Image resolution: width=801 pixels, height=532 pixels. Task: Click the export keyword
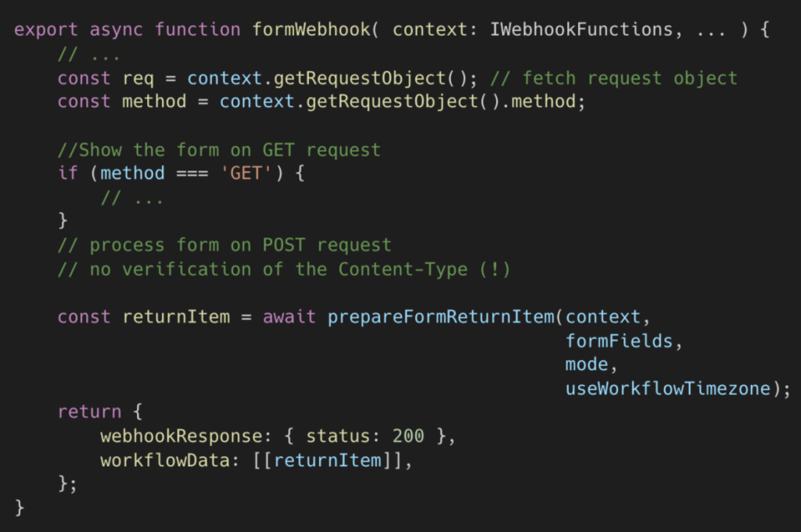pos(46,30)
